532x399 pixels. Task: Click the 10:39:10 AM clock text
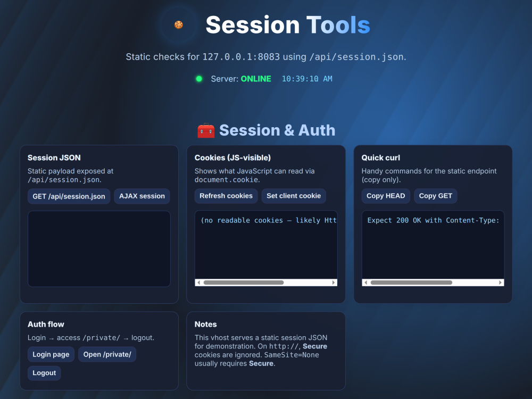pyautogui.click(x=307, y=79)
